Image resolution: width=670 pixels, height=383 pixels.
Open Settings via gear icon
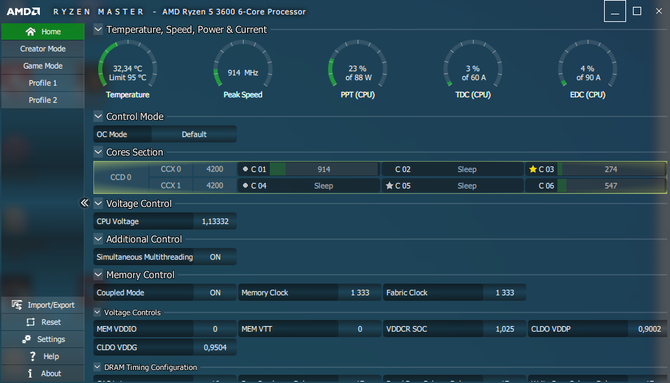coord(26,339)
